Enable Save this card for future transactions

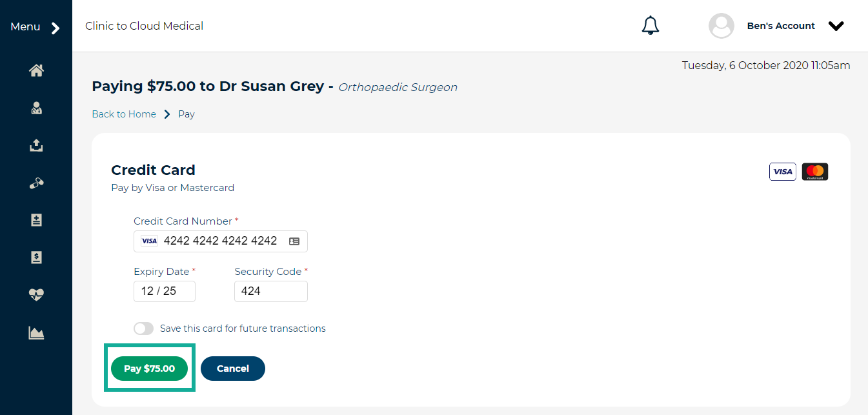[144, 329]
